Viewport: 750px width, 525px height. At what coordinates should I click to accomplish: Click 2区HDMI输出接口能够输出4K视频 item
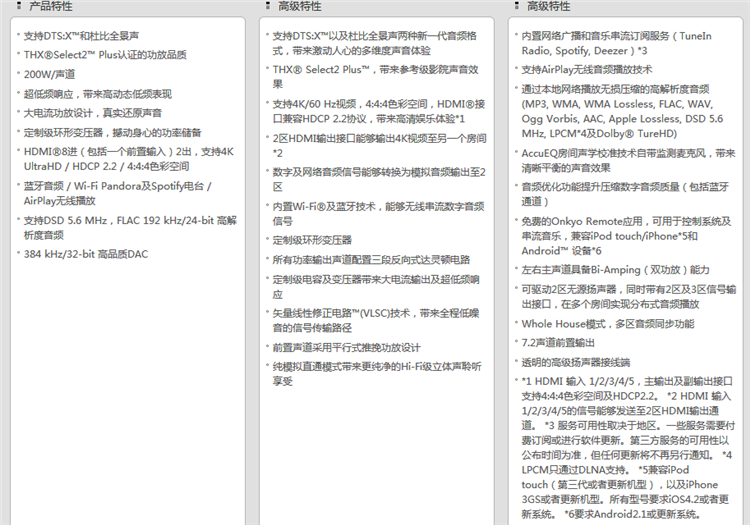click(x=379, y=145)
